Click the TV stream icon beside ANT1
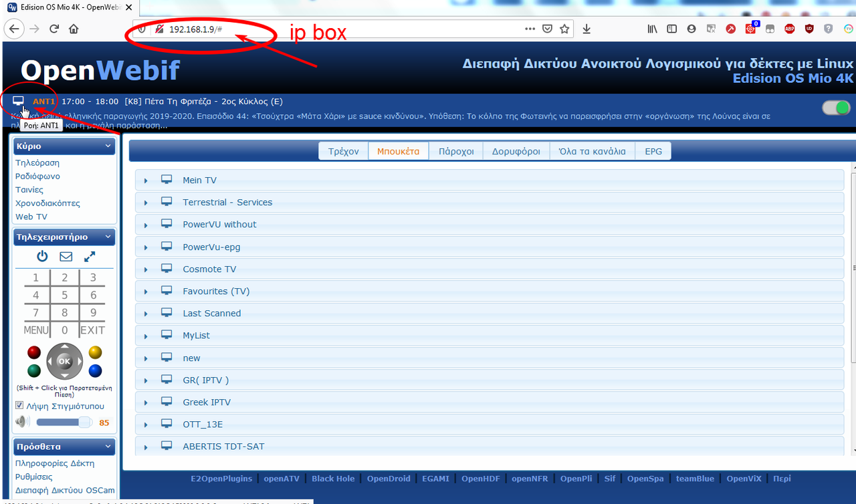 (x=18, y=101)
